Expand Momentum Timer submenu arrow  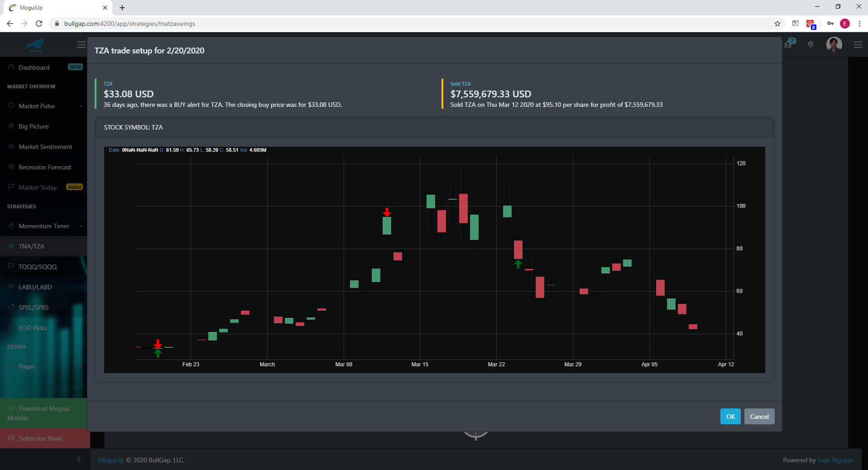click(x=81, y=226)
